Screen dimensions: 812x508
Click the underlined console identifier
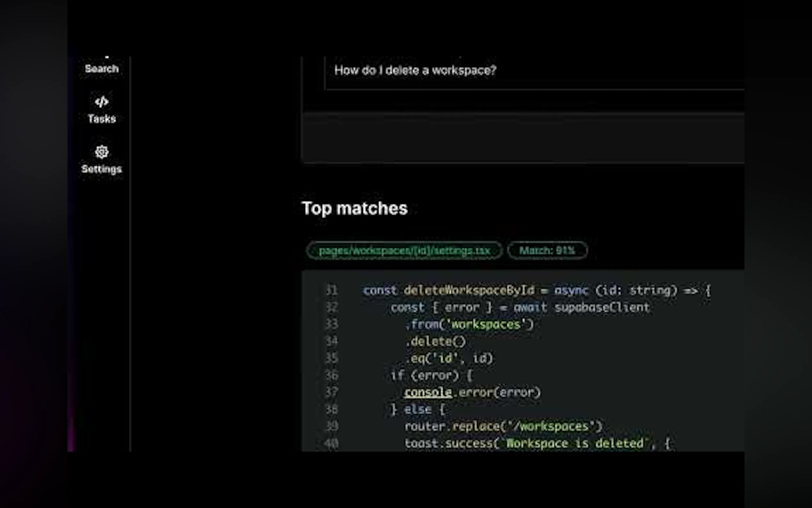pos(428,393)
